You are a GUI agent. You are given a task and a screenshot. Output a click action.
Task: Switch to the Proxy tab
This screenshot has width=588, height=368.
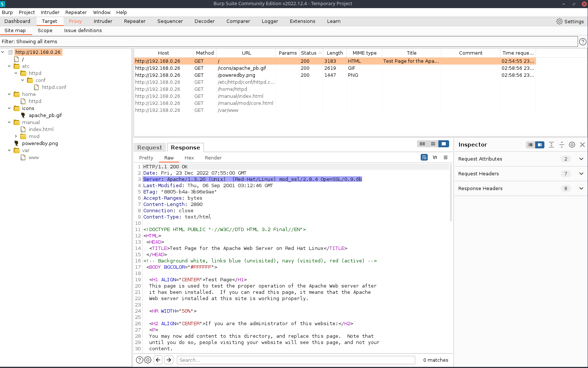pyautogui.click(x=75, y=21)
